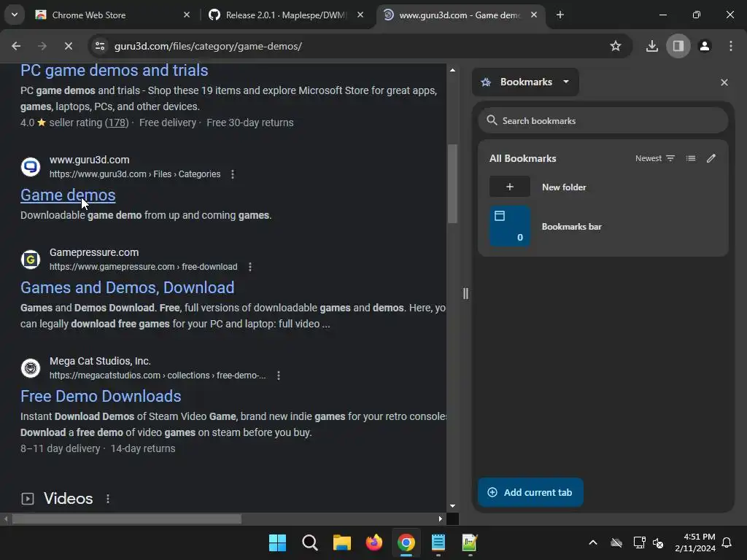Open more options for Mega Cat Studios result
The width and height of the screenshot is (747, 560).
[x=279, y=376]
